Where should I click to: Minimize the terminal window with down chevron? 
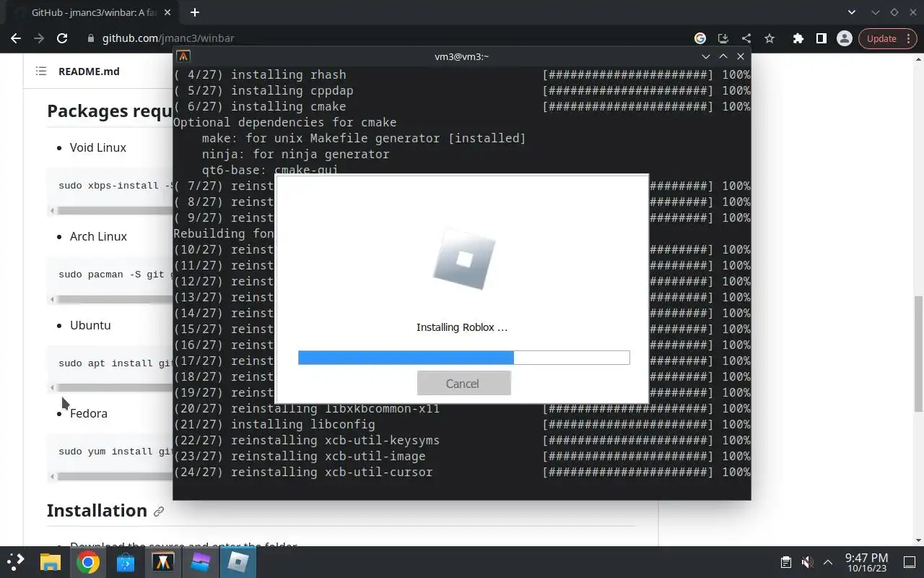click(706, 56)
